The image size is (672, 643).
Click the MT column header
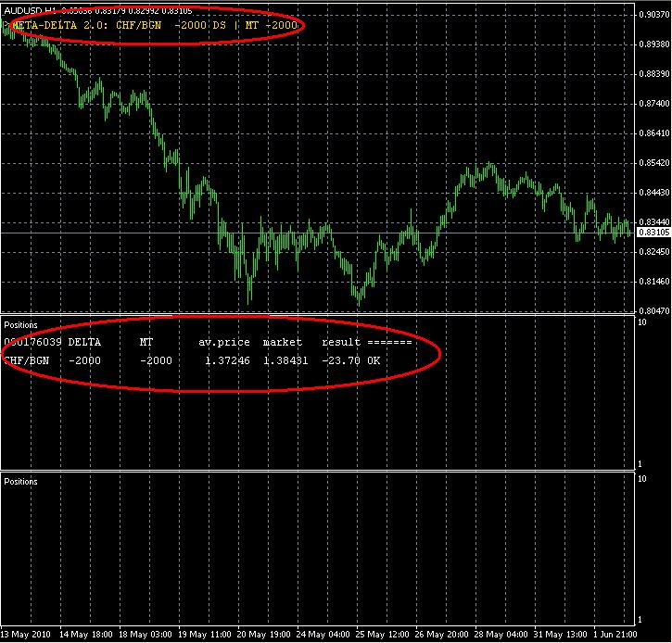tap(146, 342)
